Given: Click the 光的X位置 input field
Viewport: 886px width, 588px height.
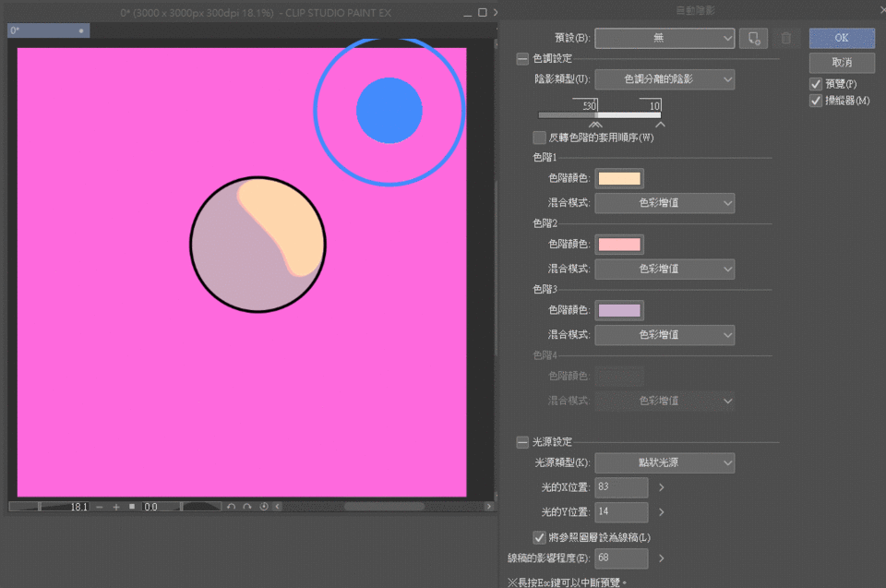Looking at the screenshot, I should [x=621, y=486].
